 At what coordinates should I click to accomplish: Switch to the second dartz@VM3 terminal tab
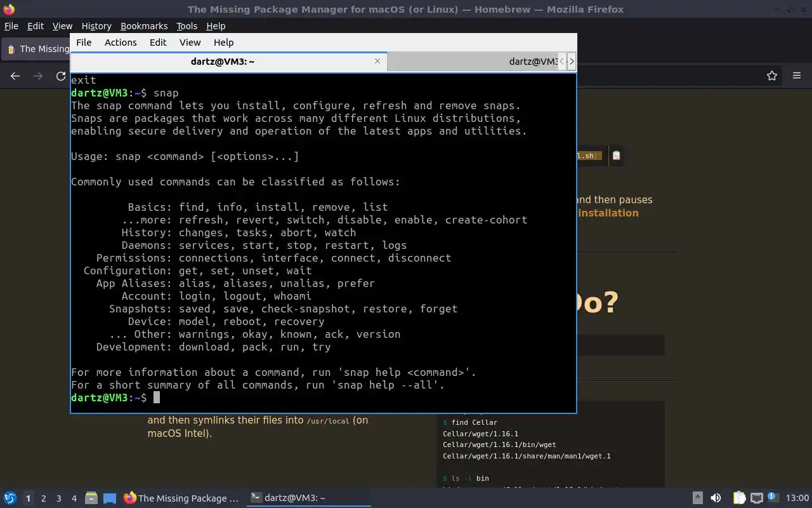tap(472, 62)
